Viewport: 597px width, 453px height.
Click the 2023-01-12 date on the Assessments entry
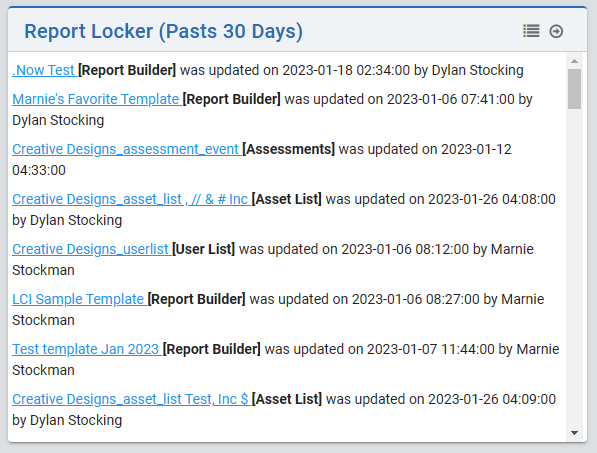pyautogui.click(x=476, y=149)
